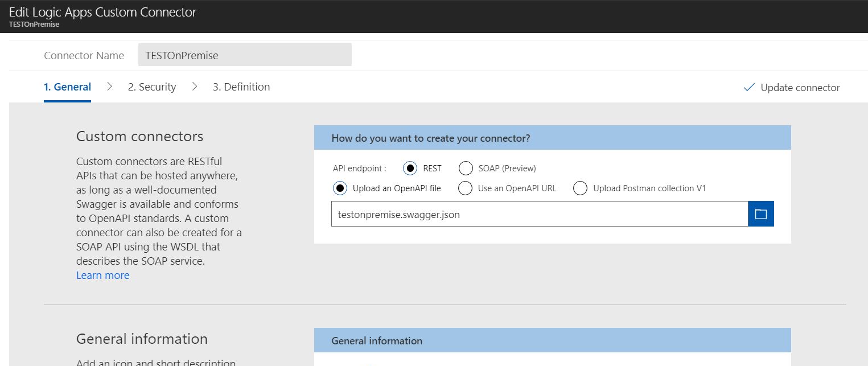This screenshot has width=868, height=366.
Task: Click the Connector Name field showing TESTOnPremise
Action: click(245, 55)
